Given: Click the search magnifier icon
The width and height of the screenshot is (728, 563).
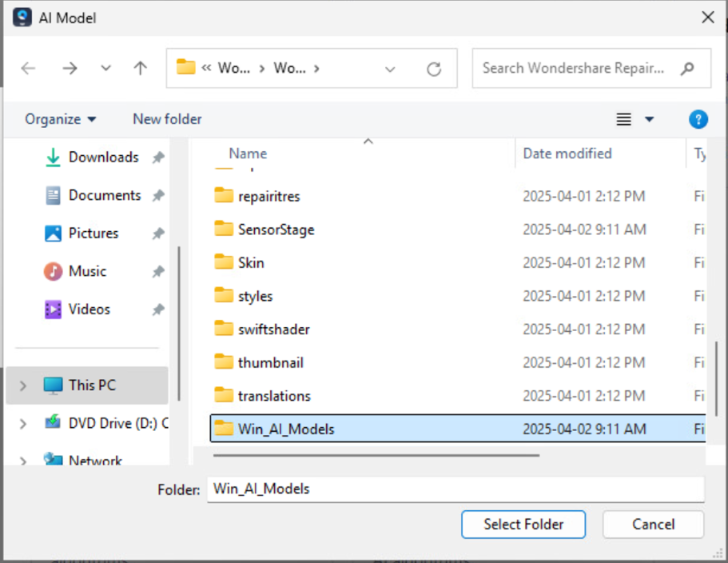Looking at the screenshot, I should click(687, 69).
